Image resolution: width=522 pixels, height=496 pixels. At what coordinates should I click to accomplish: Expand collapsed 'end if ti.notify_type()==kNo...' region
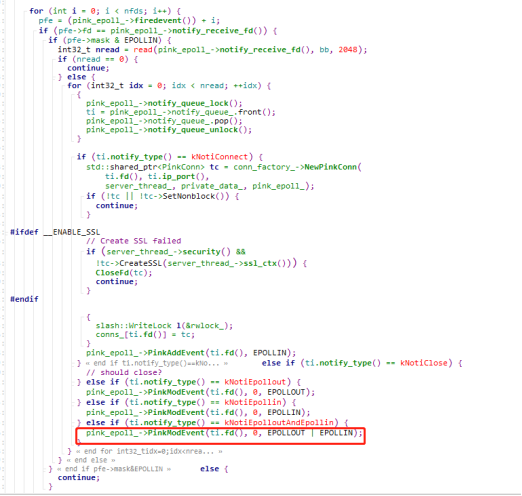pyautogui.click(x=157, y=363)
